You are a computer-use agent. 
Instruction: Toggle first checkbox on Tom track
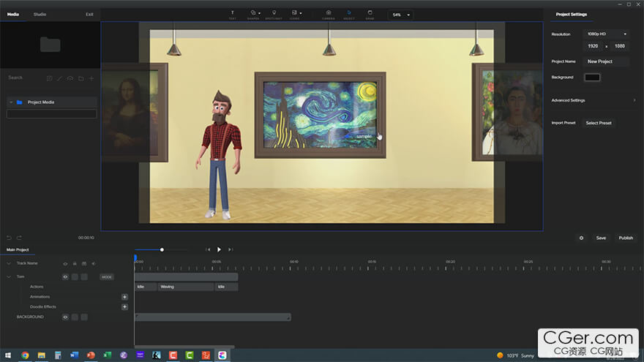(75, 277)
